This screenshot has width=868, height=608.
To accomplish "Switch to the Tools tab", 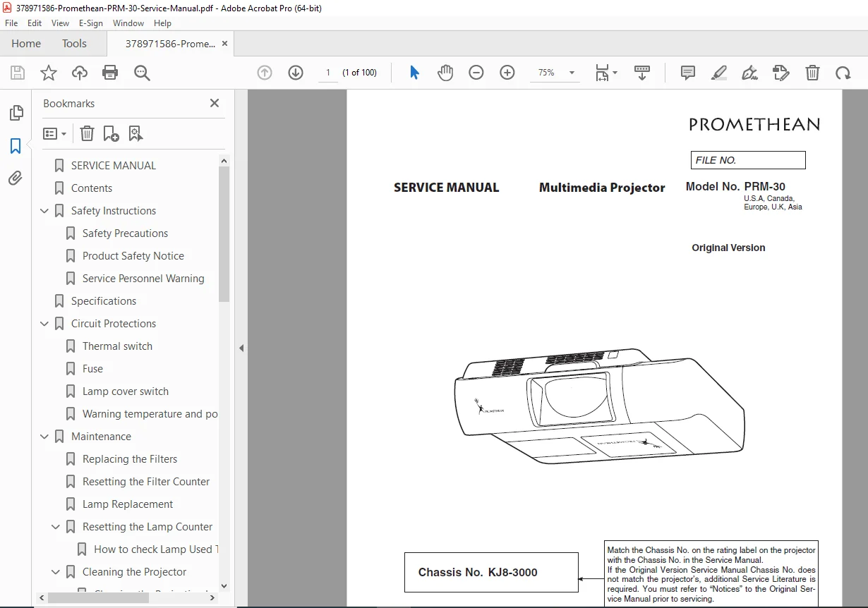I will click(74, 44).
